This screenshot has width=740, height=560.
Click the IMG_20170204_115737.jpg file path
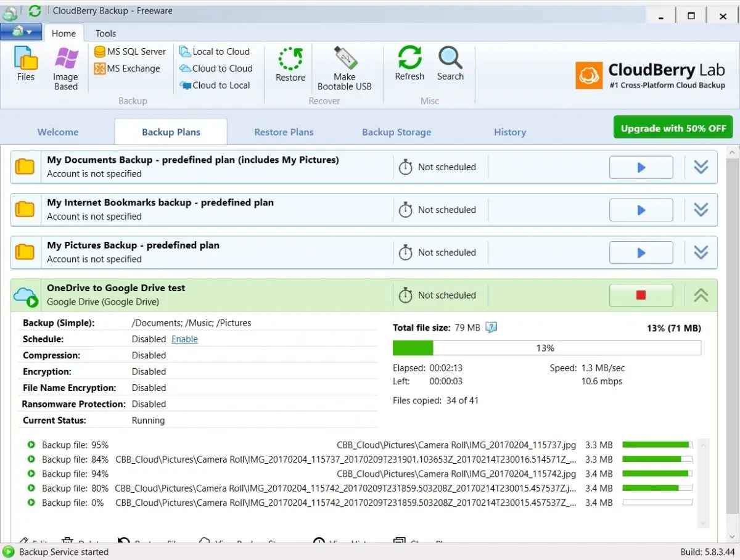(x=456, y=445)
